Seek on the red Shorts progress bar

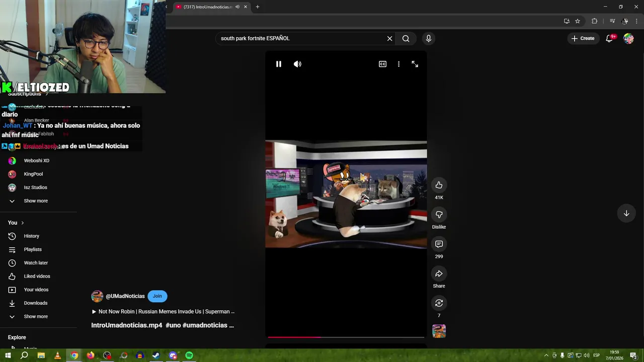[x=346, y=337]
